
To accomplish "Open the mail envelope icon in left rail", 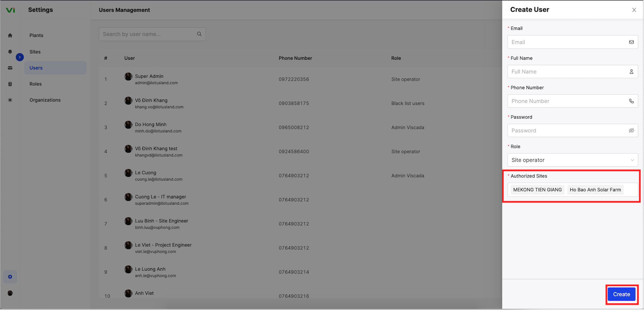I will click(10, 68).
